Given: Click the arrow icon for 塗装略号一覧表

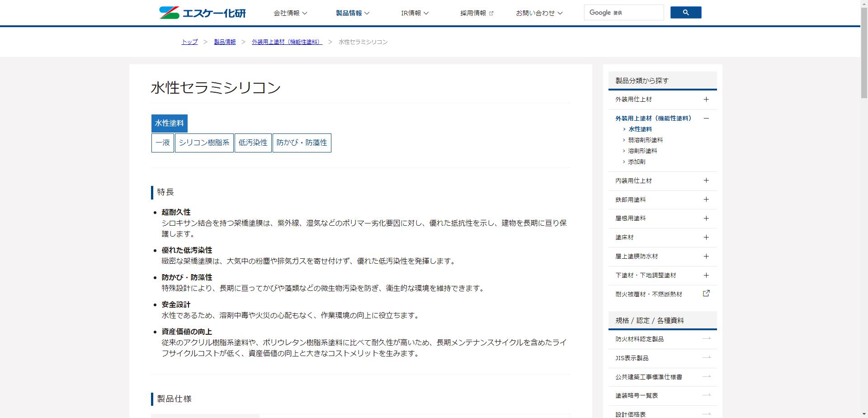Looking at the screenshot, I should (x=706, y=395).
